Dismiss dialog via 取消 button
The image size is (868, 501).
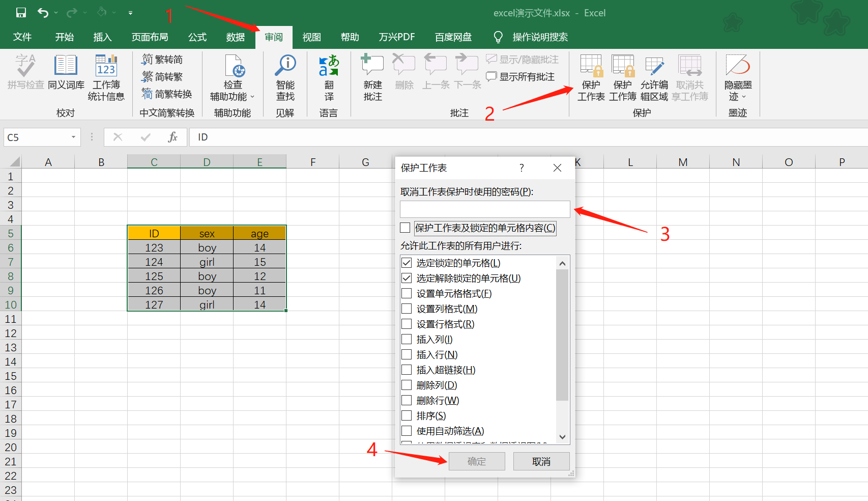pos(541,461)
